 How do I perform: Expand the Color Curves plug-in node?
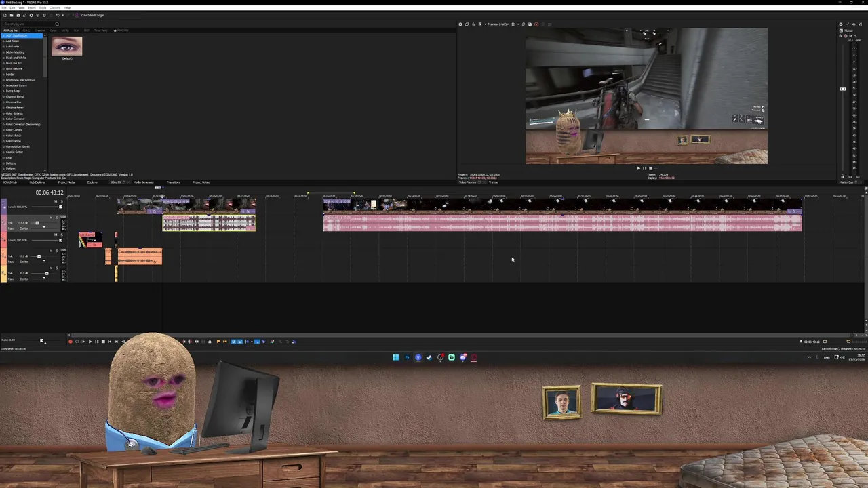click(3, 129)
